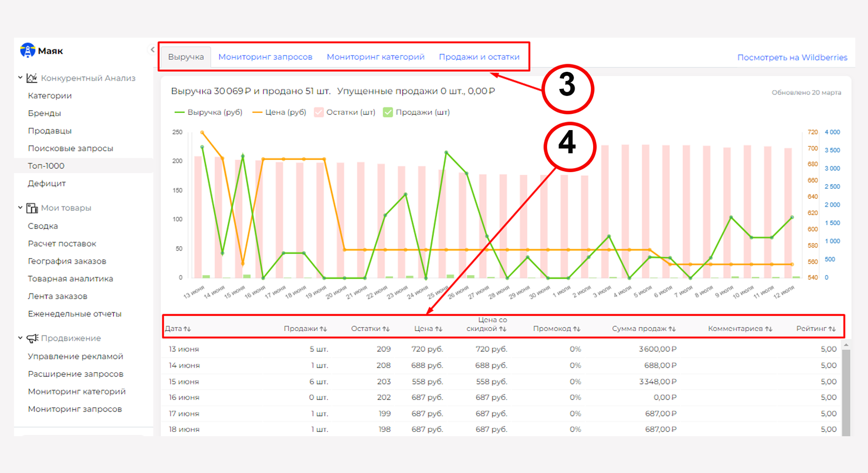Open sidebar Мониторинг категорий item
The width and height of the screenshot is (868, 473).
(x=77, y=392)
